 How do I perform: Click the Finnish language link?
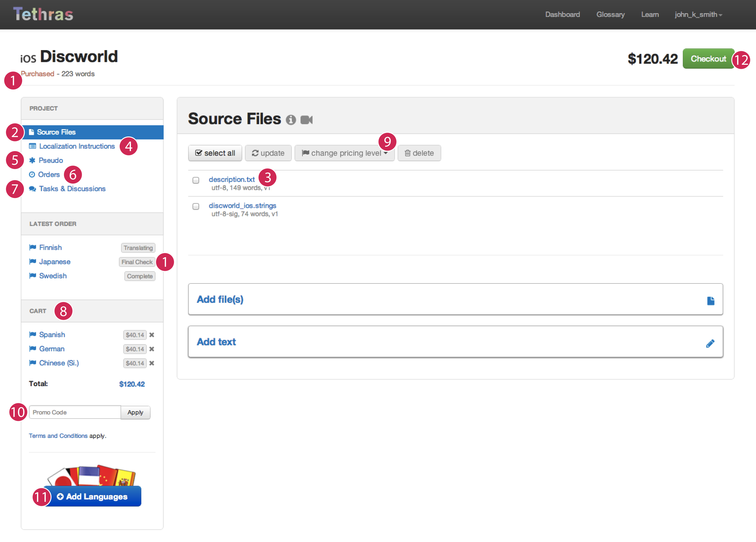click(x=50, y=248)
